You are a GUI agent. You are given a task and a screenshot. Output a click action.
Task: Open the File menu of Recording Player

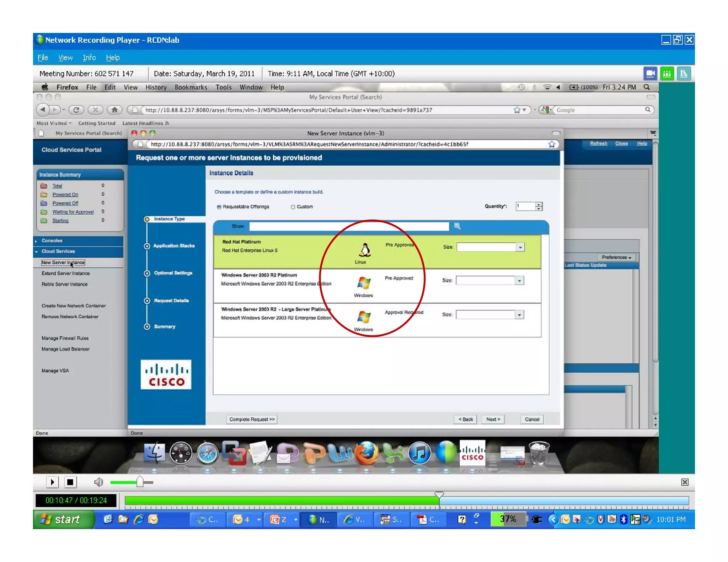[x=43, y=58]
